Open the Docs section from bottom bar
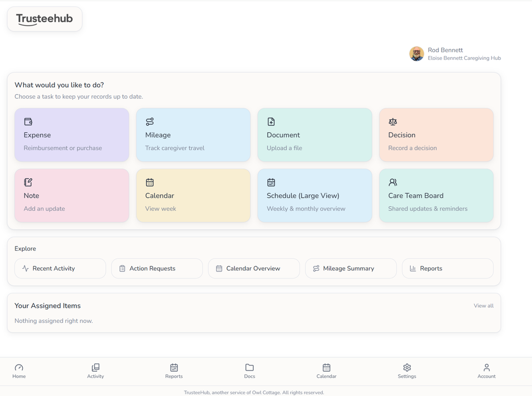Image resolution: width=532 pixels, height=396 pixels. pyautogui.click(x=249, y=368)
